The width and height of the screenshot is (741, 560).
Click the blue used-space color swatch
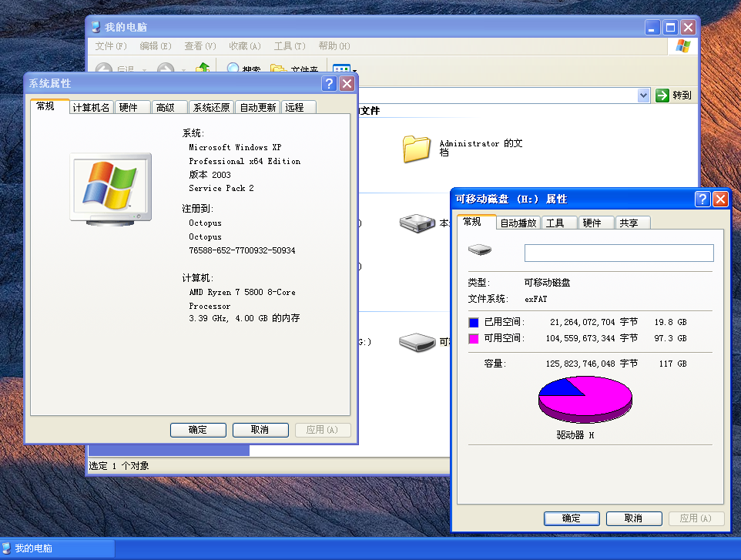click(x=474, y=322)
